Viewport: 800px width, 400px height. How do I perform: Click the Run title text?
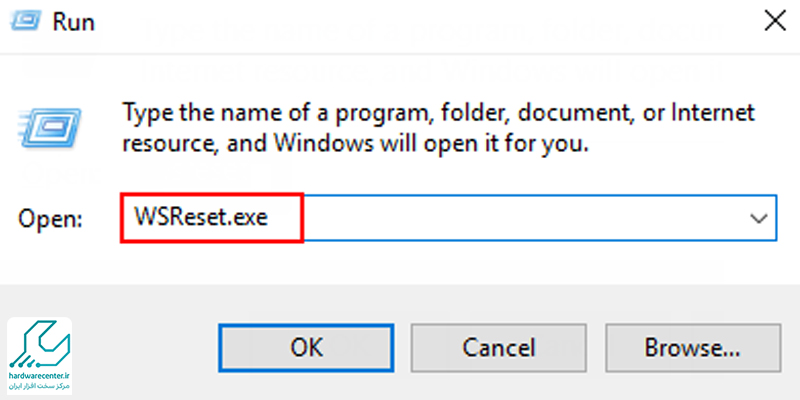coord(73,22)
